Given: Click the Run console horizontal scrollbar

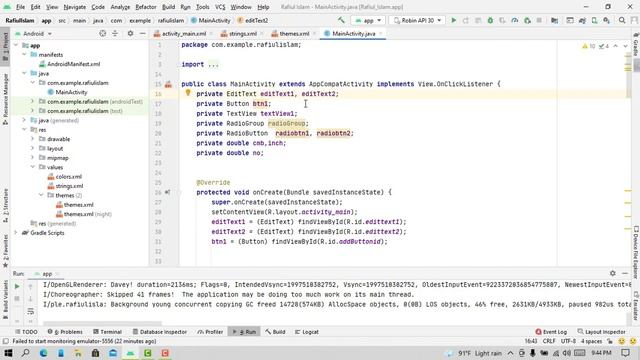Looking at the screenshot, I should point(102,323).
